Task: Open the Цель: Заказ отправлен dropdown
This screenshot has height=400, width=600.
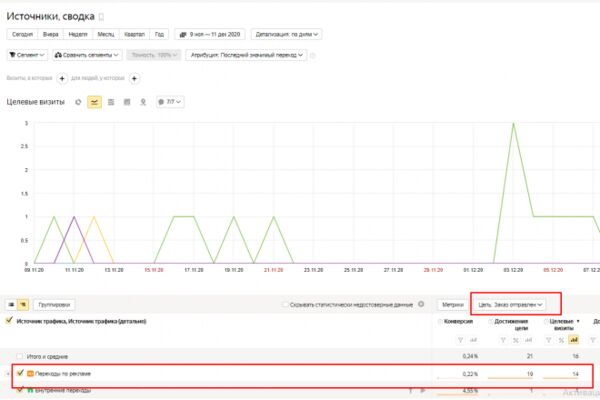Action: point(510,305)
